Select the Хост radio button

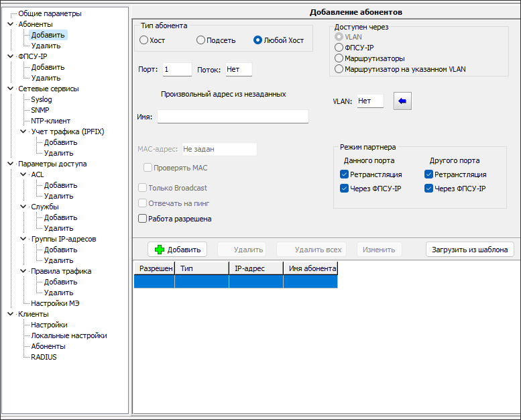(x=143, y=40)
